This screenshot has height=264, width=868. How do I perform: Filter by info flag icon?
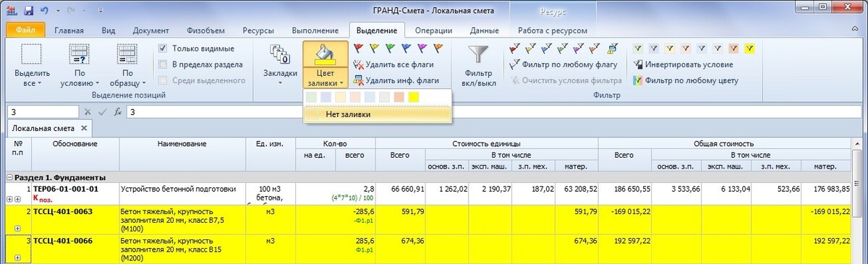(x=613, y=48)
